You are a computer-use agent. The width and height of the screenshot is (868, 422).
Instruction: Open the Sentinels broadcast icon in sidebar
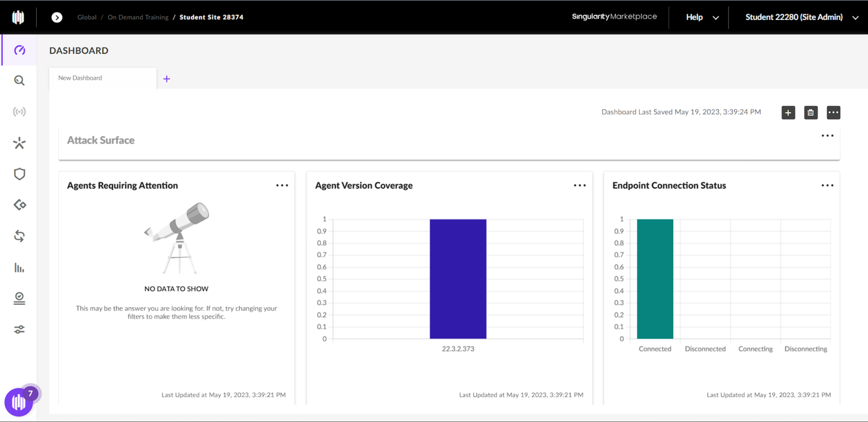[19, 111]
